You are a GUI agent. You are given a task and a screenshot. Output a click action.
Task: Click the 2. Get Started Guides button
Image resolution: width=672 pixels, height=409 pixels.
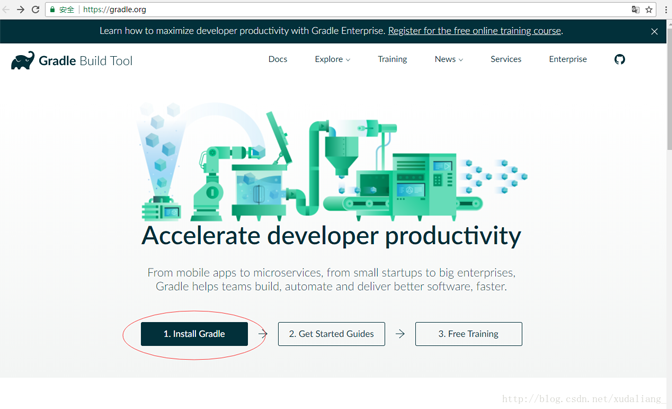pos(331,334)
